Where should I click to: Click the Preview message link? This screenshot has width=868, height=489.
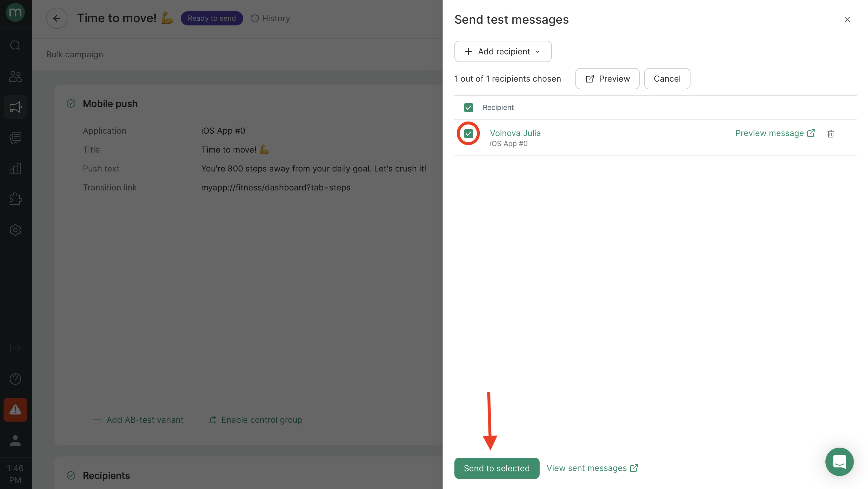tap(775, 133)
